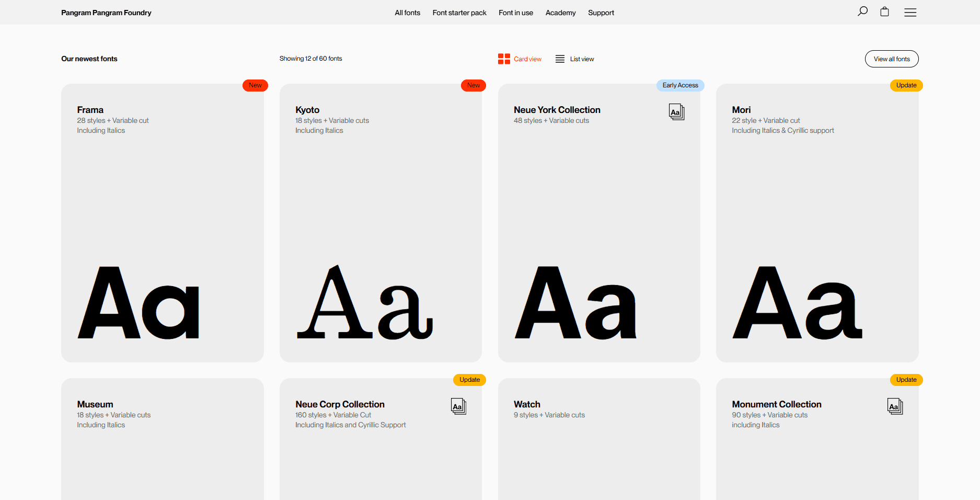980x500 pixels.
Task: Open the Neue Corp Collection title
Action: [x=340, y=404]
